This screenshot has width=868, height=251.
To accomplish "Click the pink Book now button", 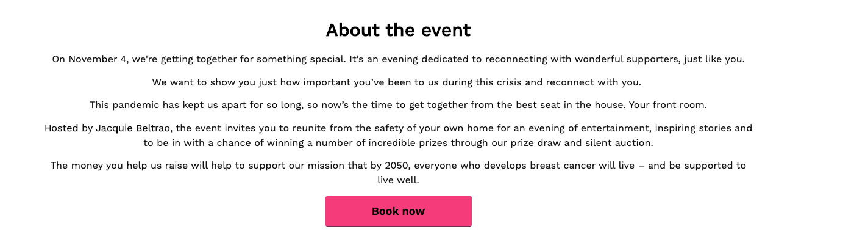I will (x=398, y=211).
